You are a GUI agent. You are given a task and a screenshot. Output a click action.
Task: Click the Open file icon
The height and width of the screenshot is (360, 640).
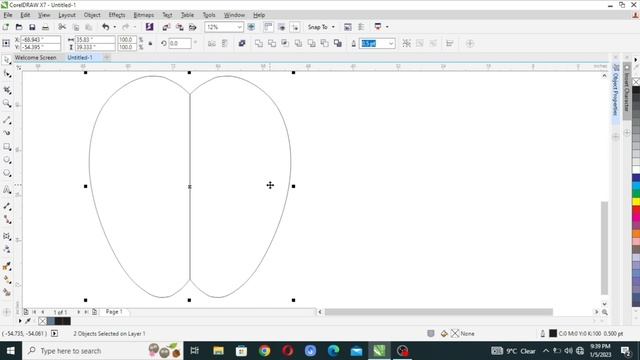point(19,27)
